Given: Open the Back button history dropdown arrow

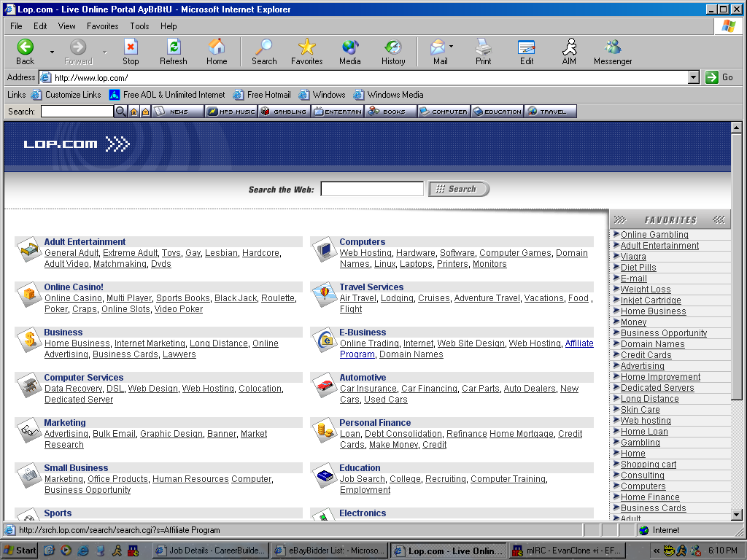Looking at the screenshot, I should coord(52,52).
